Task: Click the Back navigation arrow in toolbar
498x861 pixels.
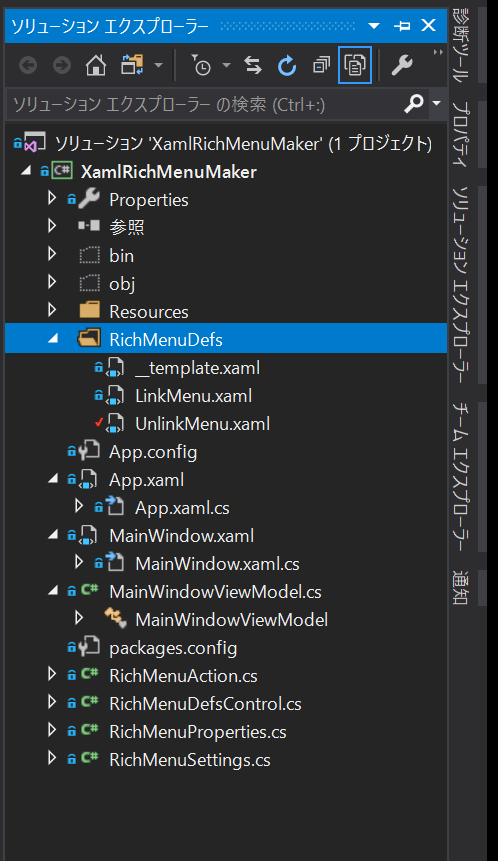Action: (x=28, y=66)
